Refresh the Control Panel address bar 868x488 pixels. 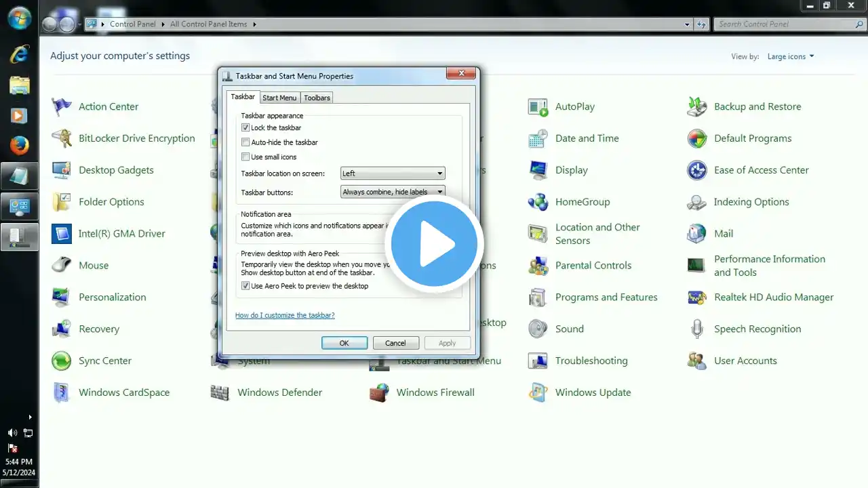tap(702, 24)
